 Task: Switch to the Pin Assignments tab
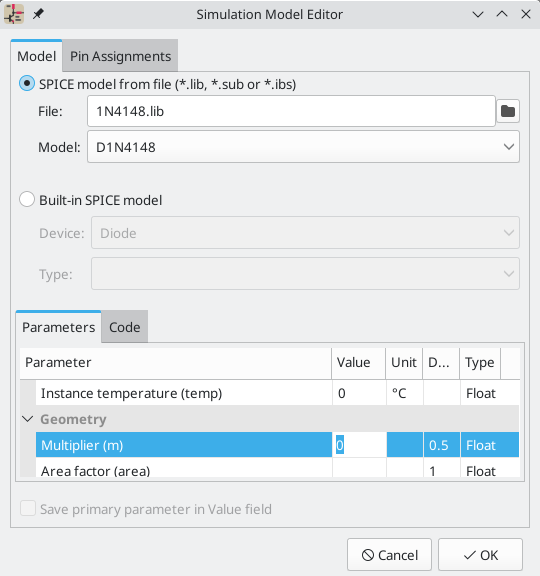point(120,56)
